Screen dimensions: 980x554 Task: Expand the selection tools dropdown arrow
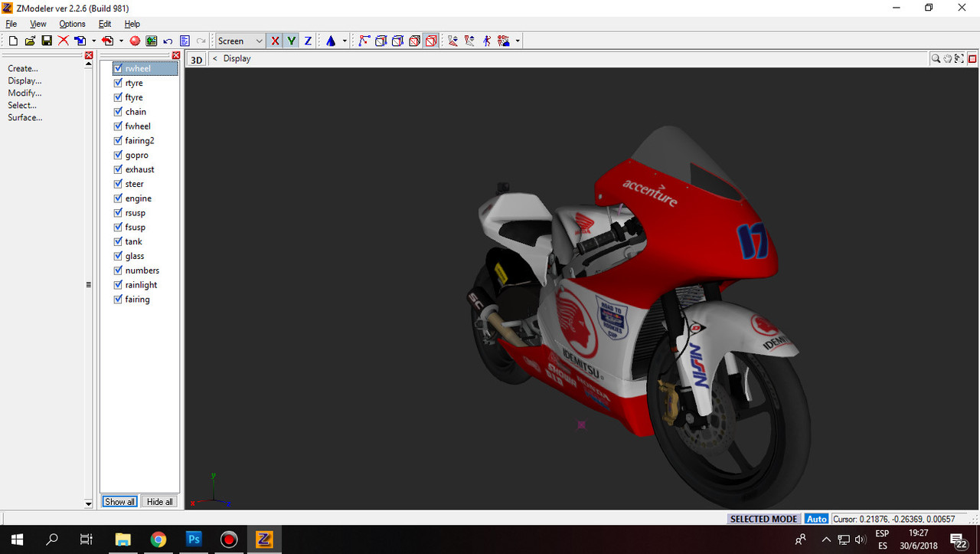[518, 41]
